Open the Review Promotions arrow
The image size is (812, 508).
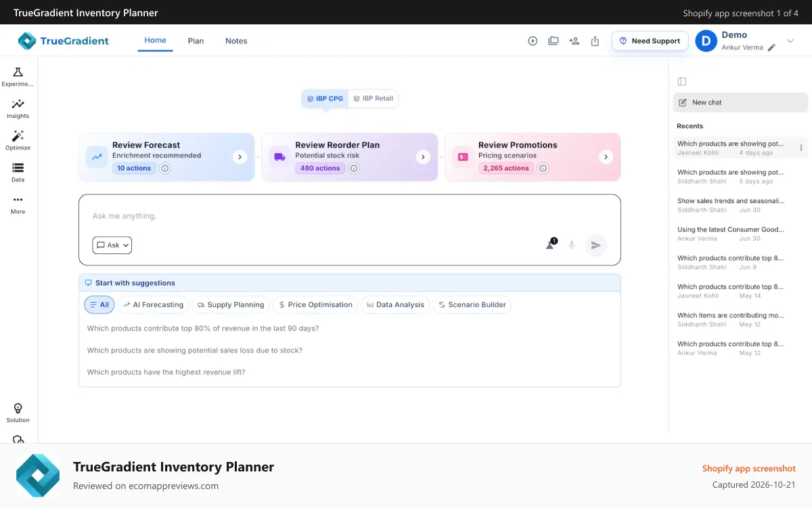[606, 157]
